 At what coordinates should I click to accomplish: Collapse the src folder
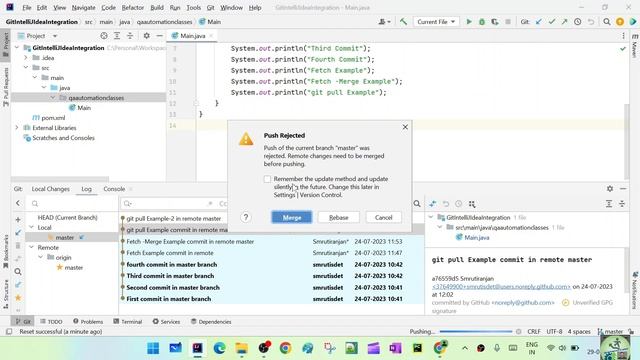[x=26, y=68]
